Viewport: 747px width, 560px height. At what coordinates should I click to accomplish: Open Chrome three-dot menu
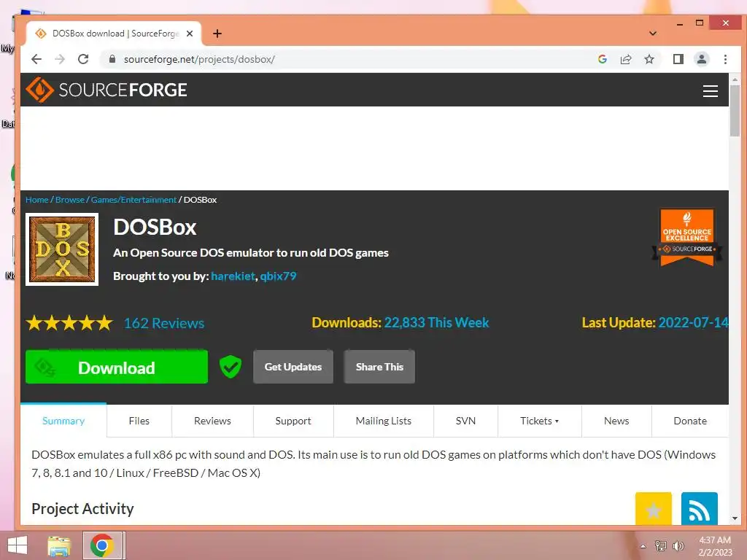tap(725, 59)
